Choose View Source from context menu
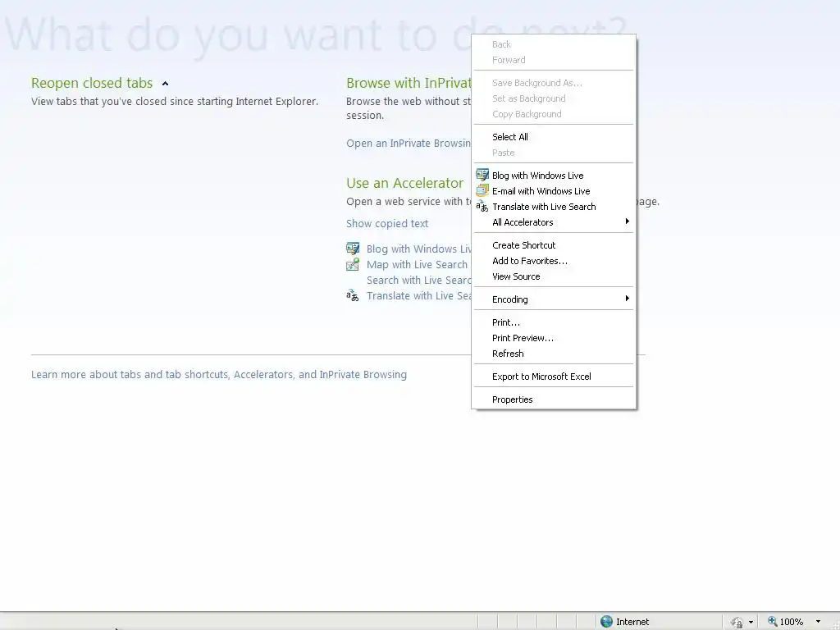Screen dimensions: 840x630 click(554, 276)
